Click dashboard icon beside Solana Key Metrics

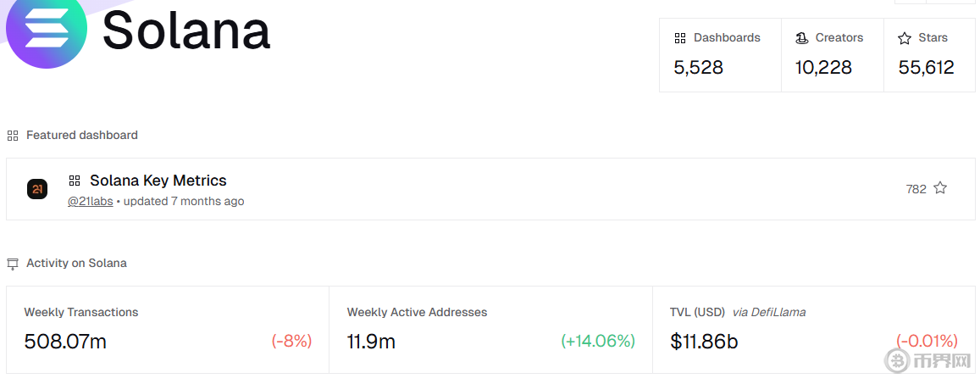[x=75, y=181]
